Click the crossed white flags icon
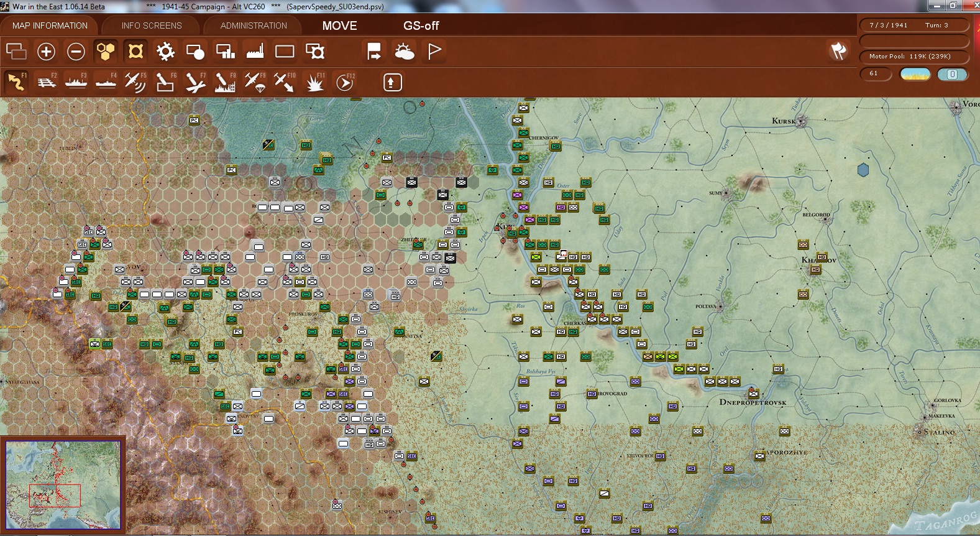Viewport: 980px width, 536px height. pos(838,51)
